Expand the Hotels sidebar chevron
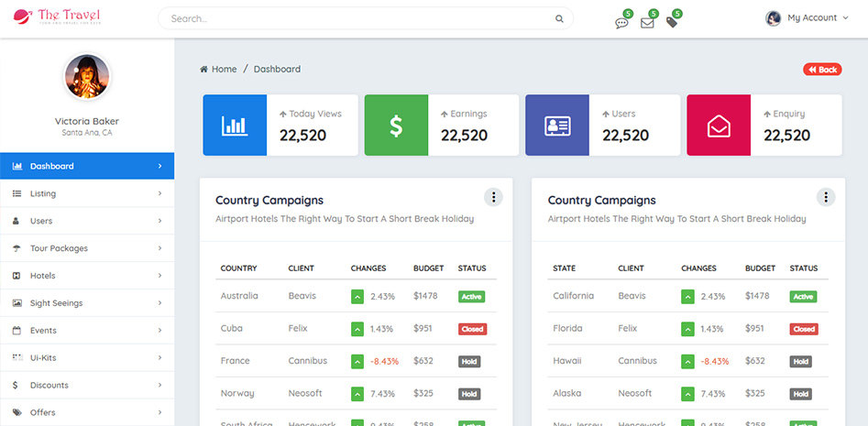 coord(159,276)
